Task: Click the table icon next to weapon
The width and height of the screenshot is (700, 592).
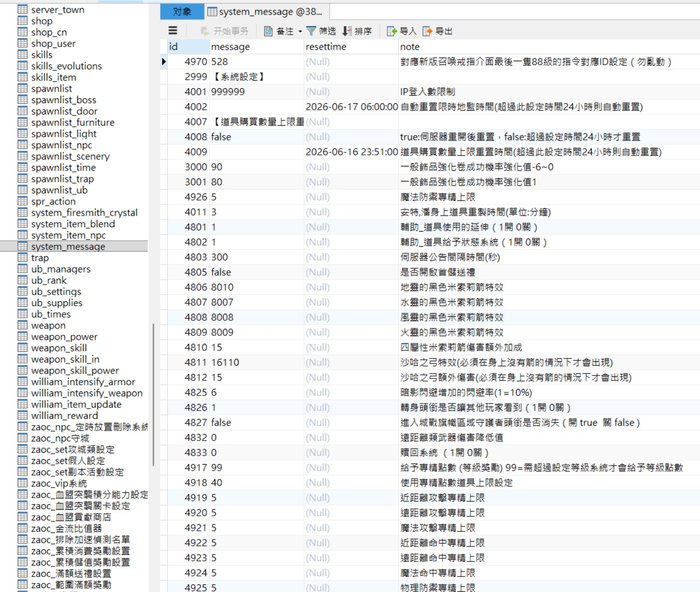Action: pyautogui.click(x=23, y=325)
